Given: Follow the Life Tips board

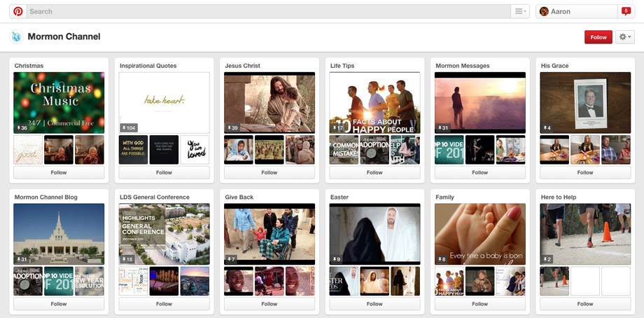Looking at the screenshot, I should [374, 172].
